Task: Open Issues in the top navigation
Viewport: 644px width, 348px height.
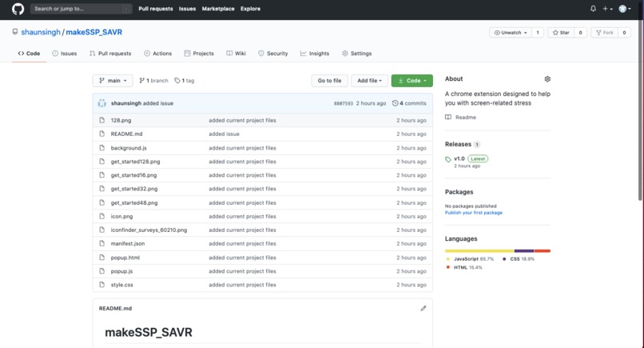Action: click(x=187, y=9)
